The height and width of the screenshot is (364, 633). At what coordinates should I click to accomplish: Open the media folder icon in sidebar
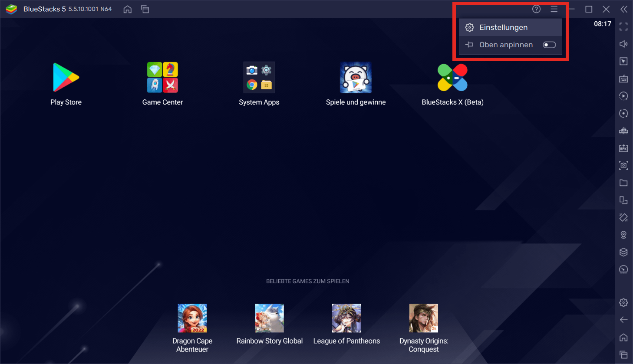coord(623,183)
